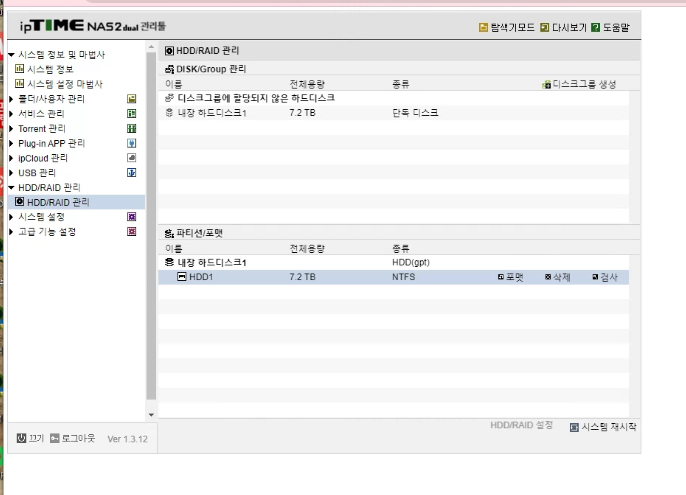
Task: Click disk icon of 내장 하드디스크1 in partition list
Action: [x=169, y=262]
